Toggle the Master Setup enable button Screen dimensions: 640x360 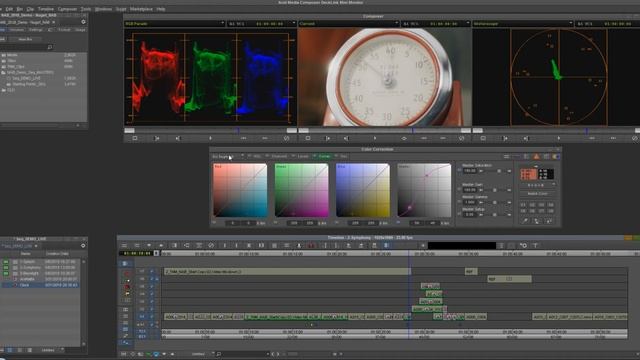tap(460, 214)
